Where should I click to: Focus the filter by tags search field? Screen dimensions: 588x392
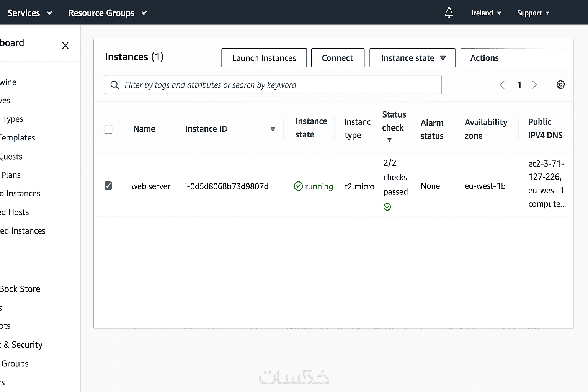point(279,85)
